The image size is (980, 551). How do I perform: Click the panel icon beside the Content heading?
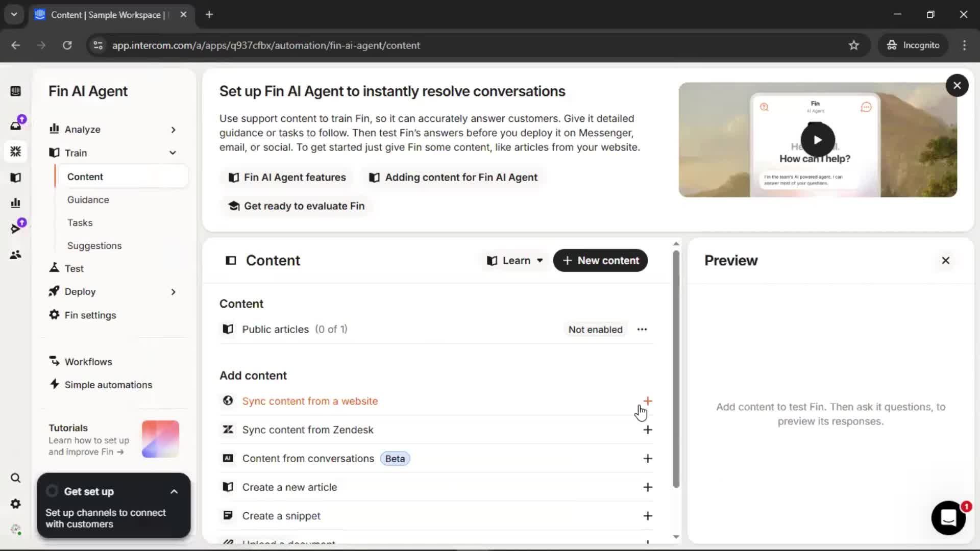click(231, 261)
